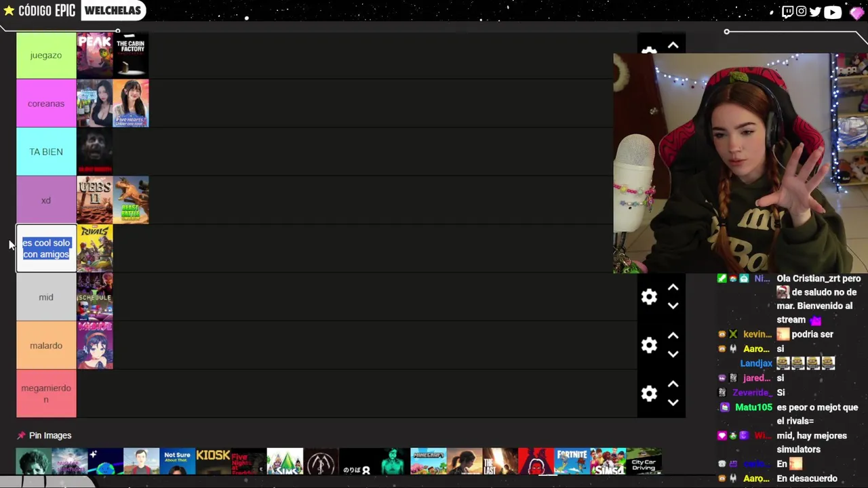
Task: Select the mid tier label
Action: [x=46, y=297]
